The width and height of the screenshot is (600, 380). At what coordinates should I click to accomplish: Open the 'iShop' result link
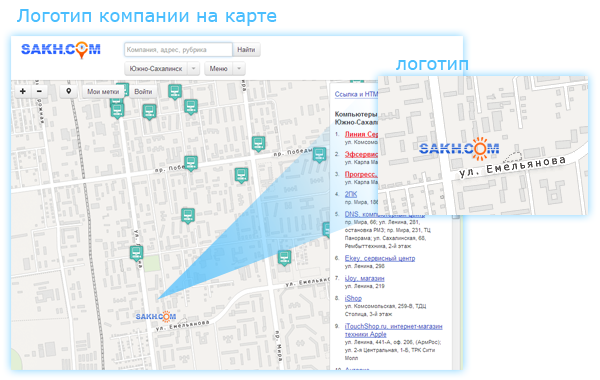tap(353, 298)
